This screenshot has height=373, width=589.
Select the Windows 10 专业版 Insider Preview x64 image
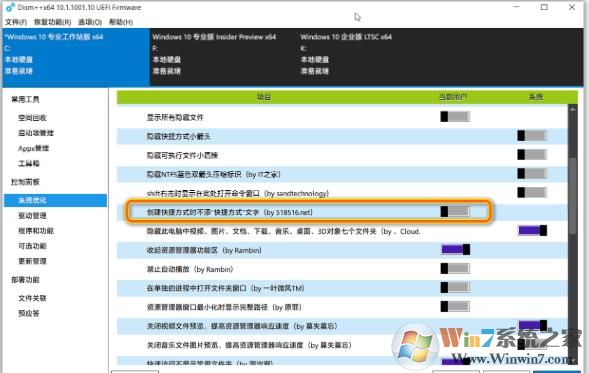(x=223, y=57)
